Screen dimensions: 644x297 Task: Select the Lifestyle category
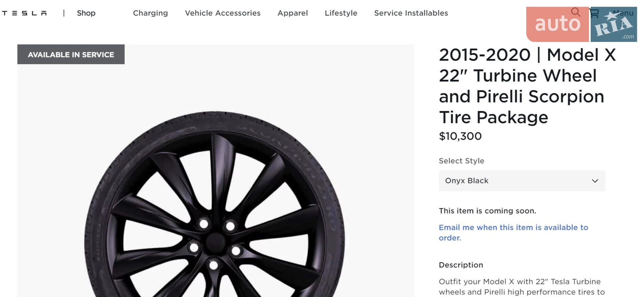point(341,13)
